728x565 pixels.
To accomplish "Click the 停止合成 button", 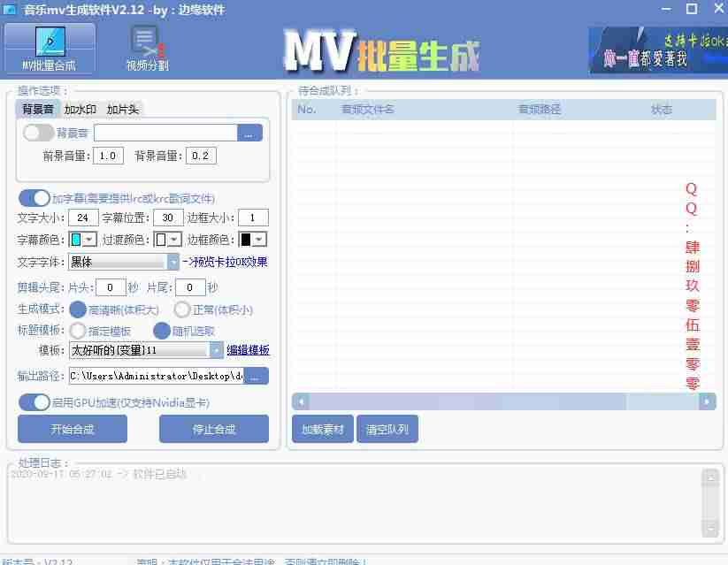I will pyautogui.click(x=213, y=429).
